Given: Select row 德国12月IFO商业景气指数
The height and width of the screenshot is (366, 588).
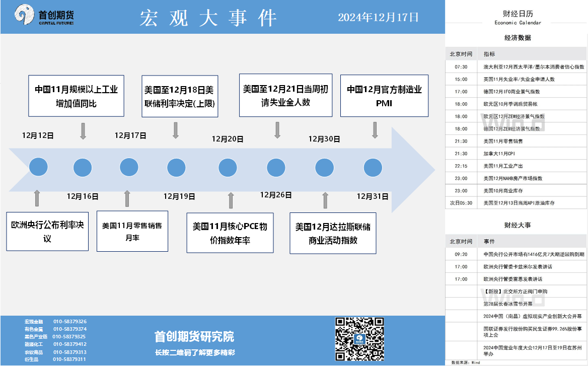Looking at the screenshot, I should coord(516,92).
